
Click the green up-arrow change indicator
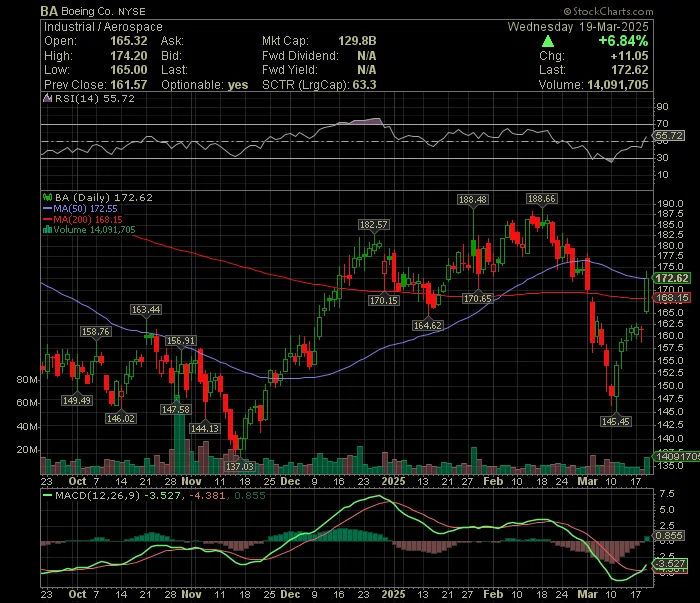pos(548,42)
